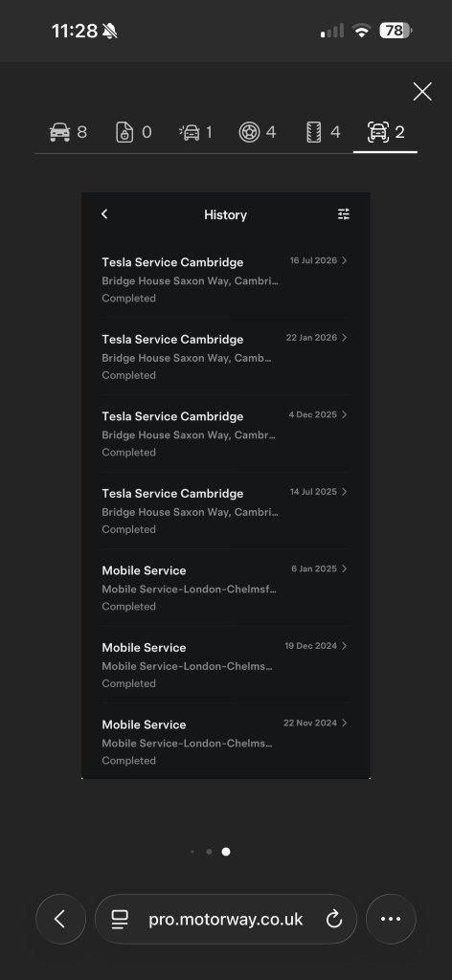
Task: Select the car exterior photos tab with 8
Action: pos(68,132)
